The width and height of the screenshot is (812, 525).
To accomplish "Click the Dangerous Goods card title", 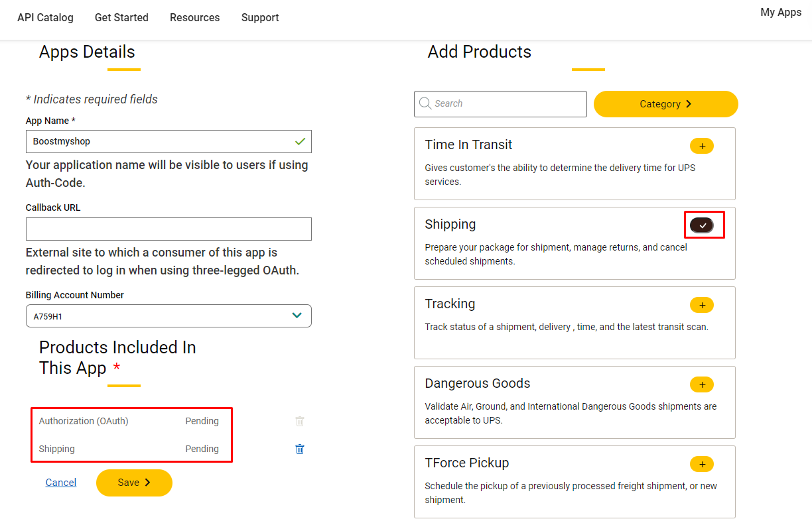I will 478,384.
